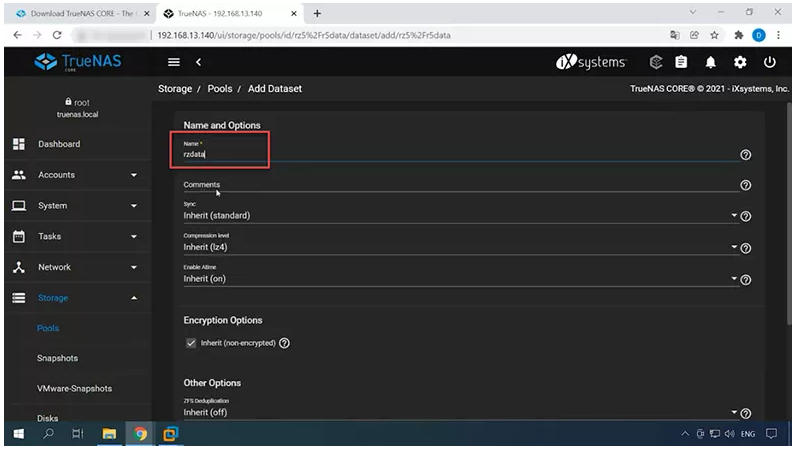Select Disks in the sidebar
This screenshot has height=451, width=797.
pyautogui.click(x=47, y=418)
